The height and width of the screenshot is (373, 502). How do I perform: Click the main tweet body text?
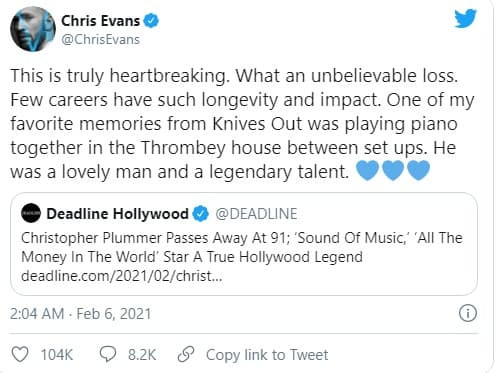click(x=242, y=124)
